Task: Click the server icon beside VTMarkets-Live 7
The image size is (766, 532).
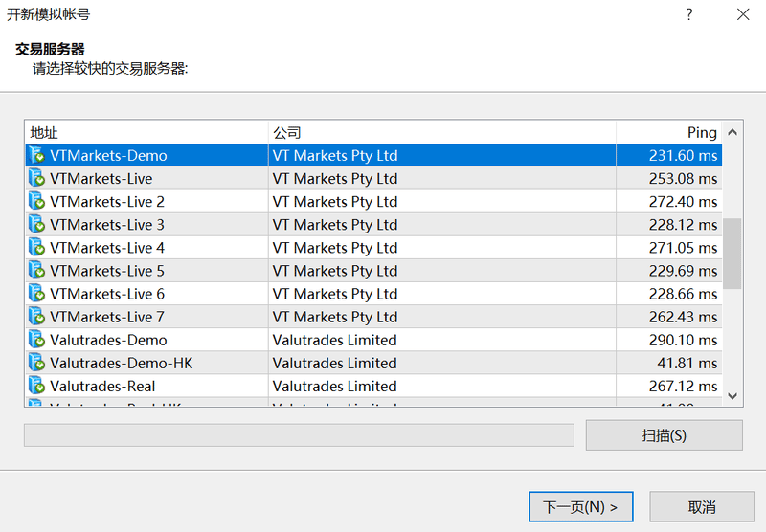Action: point(36,317)
